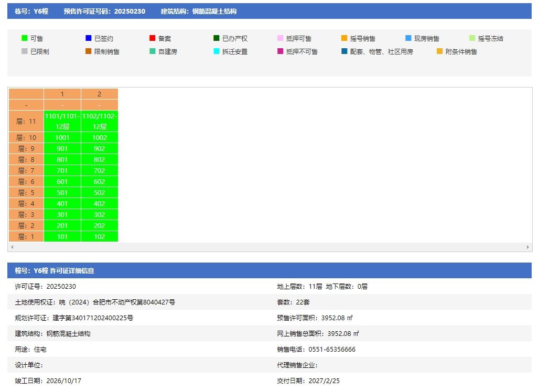Click the 竣工日期 2026/10/17 text

click(48, 381)
